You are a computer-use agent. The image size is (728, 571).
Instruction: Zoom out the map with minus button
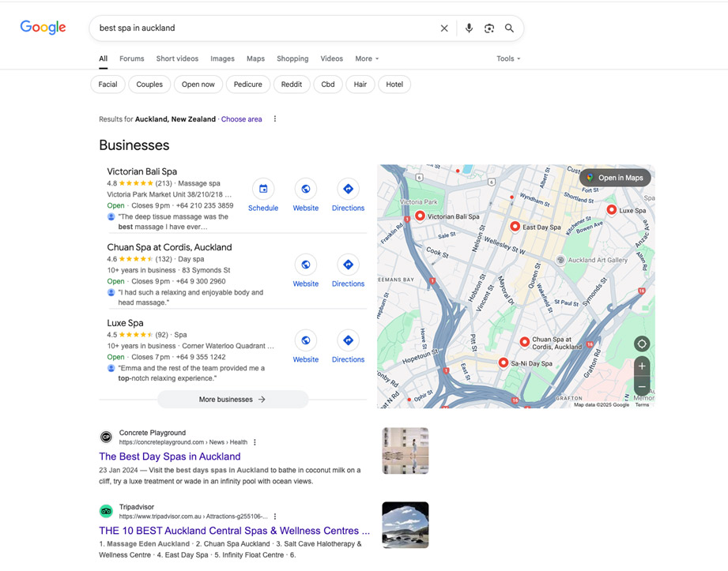tap(642, 386)
